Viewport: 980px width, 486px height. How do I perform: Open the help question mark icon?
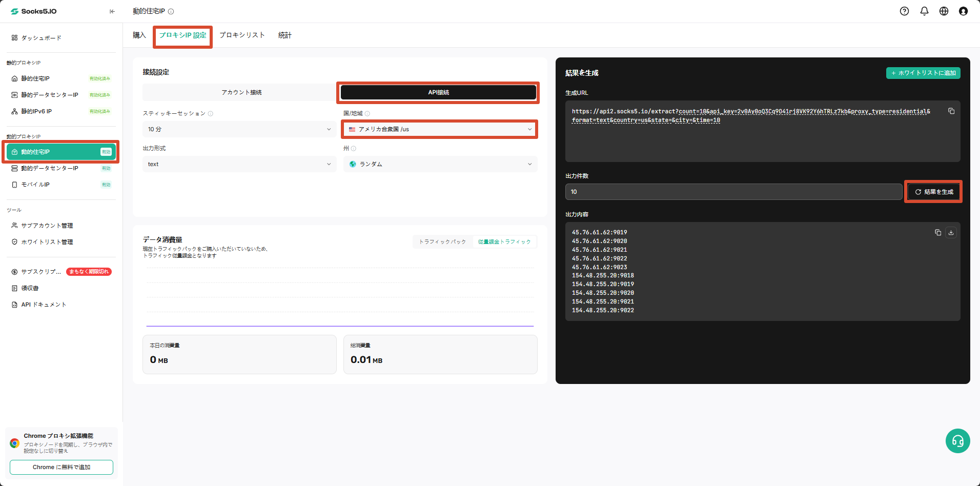coord(904,11)
